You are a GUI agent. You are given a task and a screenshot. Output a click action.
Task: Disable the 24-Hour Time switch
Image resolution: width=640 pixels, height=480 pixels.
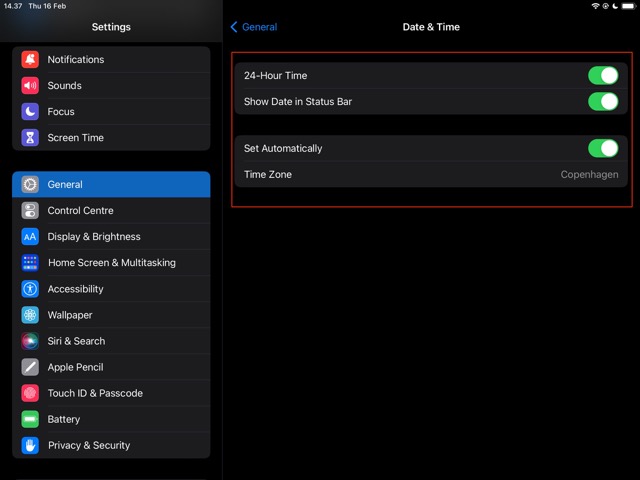(603, 76)
